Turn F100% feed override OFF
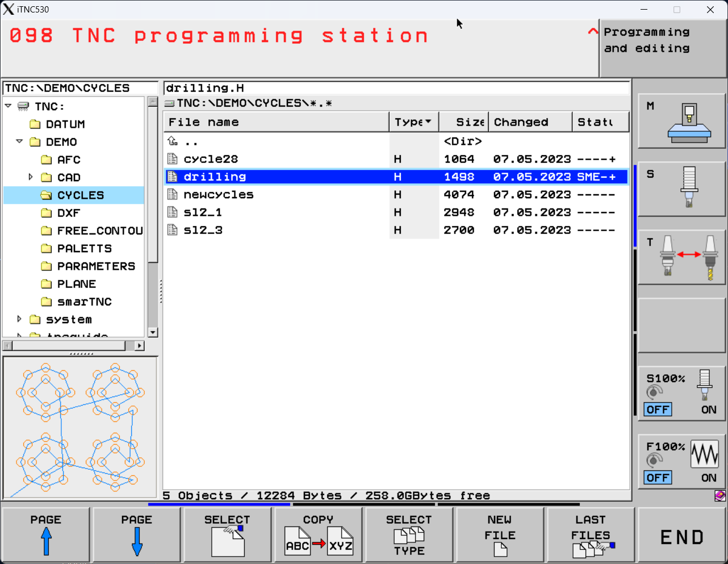728x564 pixels. (x=658, y=478)
